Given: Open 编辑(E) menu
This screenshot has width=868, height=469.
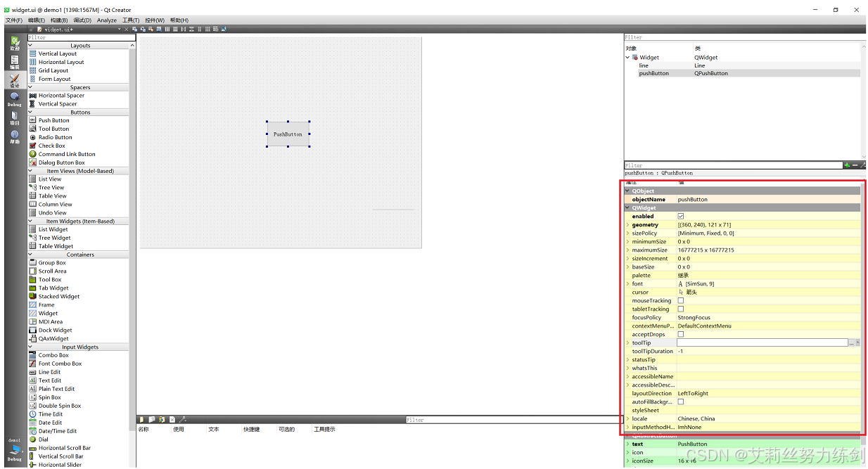Looking at the screenshot, I should [x=37, y=20].
